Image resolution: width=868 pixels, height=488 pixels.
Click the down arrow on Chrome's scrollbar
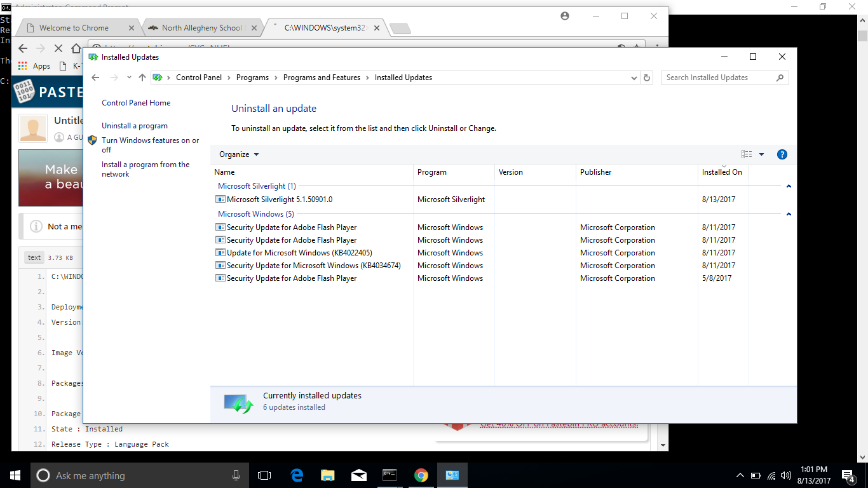663,446
